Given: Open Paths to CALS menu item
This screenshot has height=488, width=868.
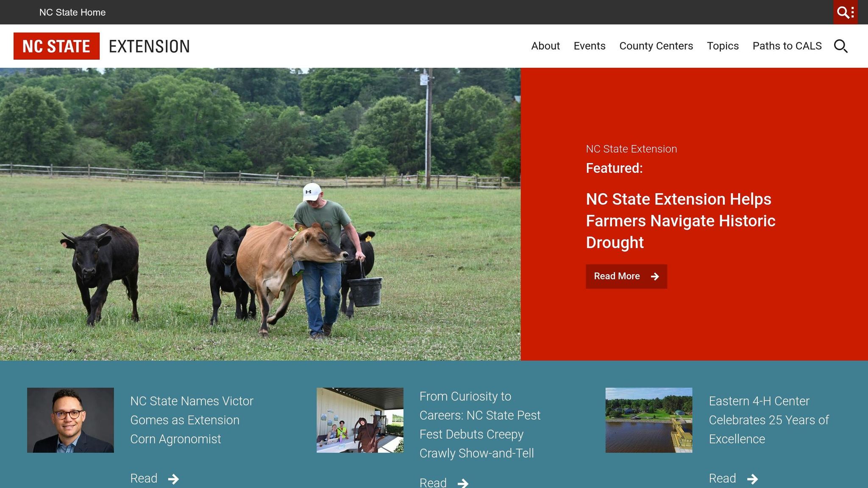Looking at the screenshot, I should 787,46.
